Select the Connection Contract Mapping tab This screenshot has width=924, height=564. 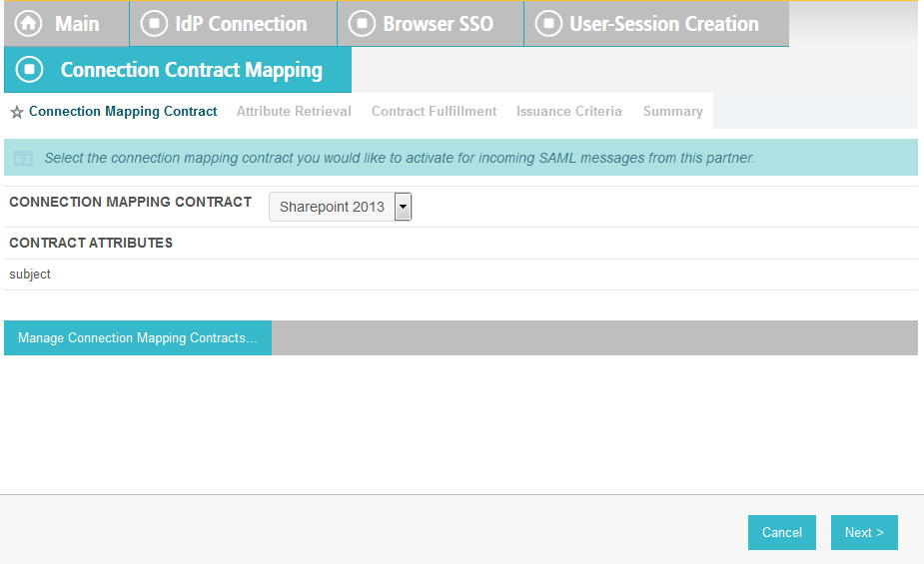(x=178, y=70)
